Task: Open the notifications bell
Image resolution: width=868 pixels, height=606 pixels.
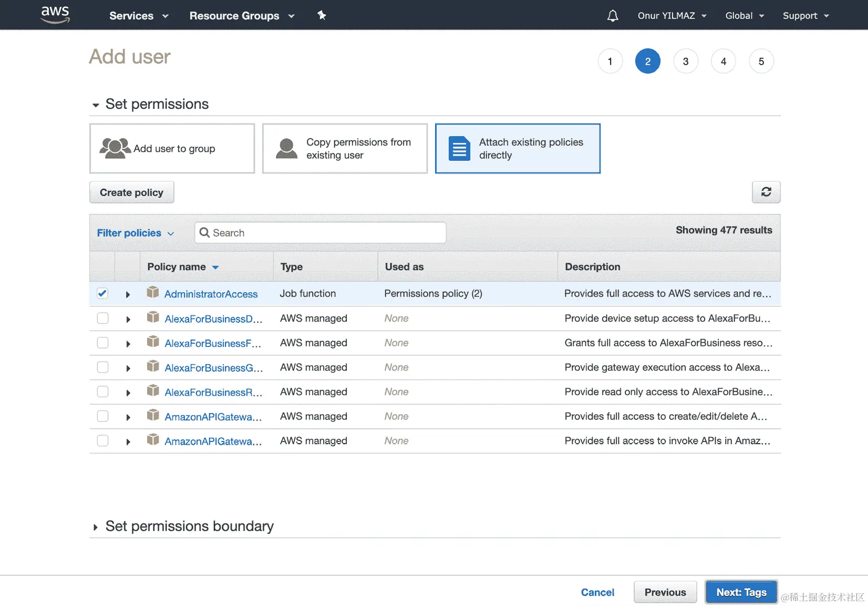Action: 613,16
